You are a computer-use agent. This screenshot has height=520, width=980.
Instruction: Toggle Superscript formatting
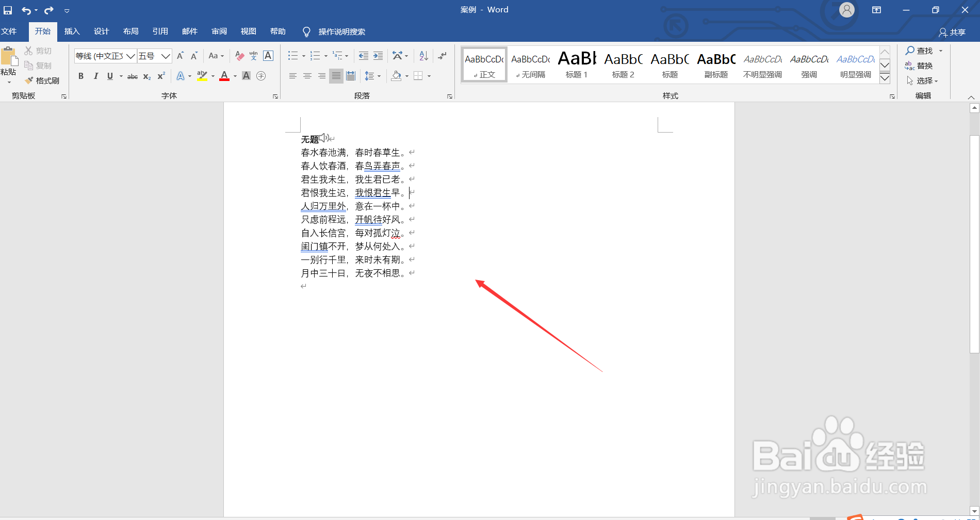(x=161, y=76)
